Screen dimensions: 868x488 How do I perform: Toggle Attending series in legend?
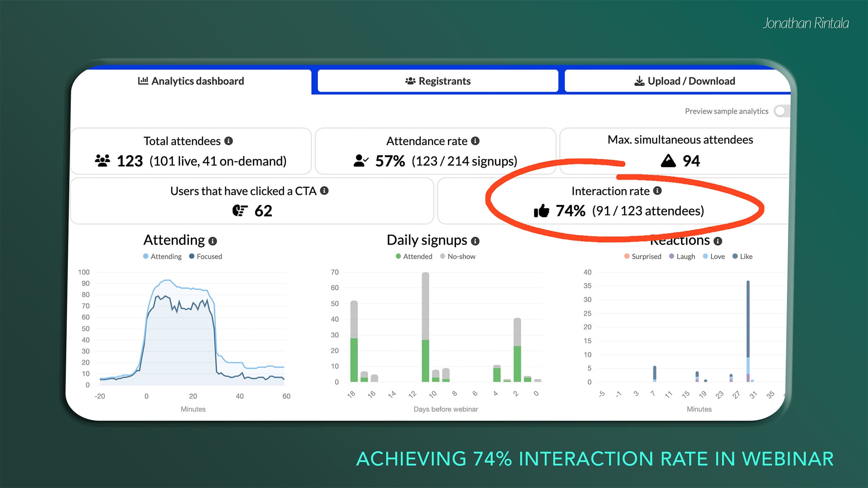pos(162,256)
